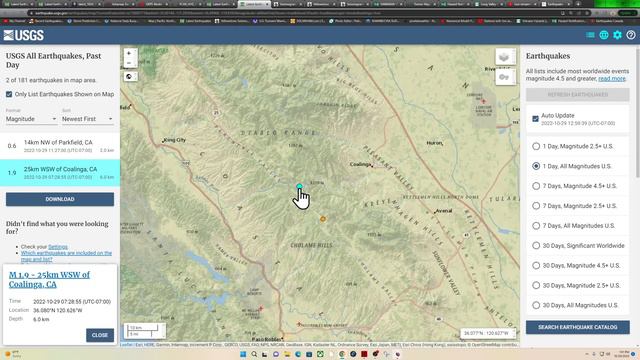Image resolution: width=640 pixels, height=360 pixels.
Task: Open Which earthquakes are included link
Action: click(66, 256)
